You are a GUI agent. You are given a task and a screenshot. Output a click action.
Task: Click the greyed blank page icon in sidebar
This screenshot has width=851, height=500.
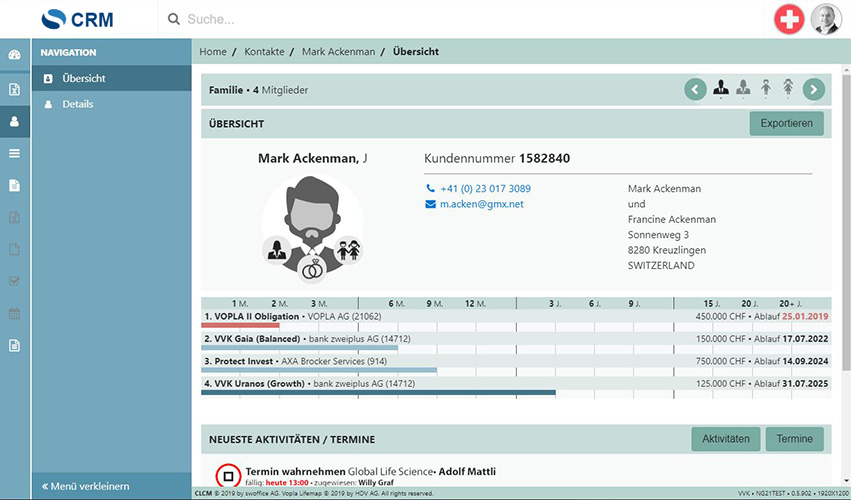[15, 250]
